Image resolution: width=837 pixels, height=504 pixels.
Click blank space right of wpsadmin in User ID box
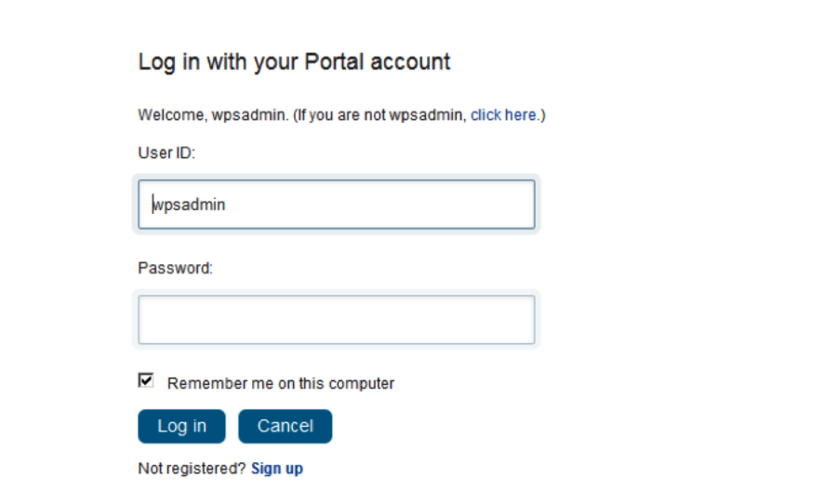pos(379,205)
